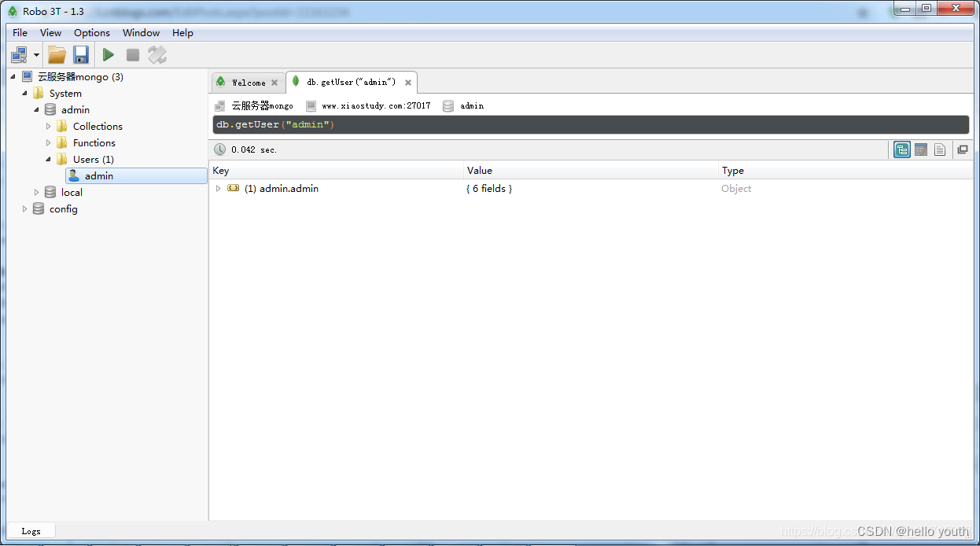Open the Options menu
This screenshot has height=546, width=980.
91,32
